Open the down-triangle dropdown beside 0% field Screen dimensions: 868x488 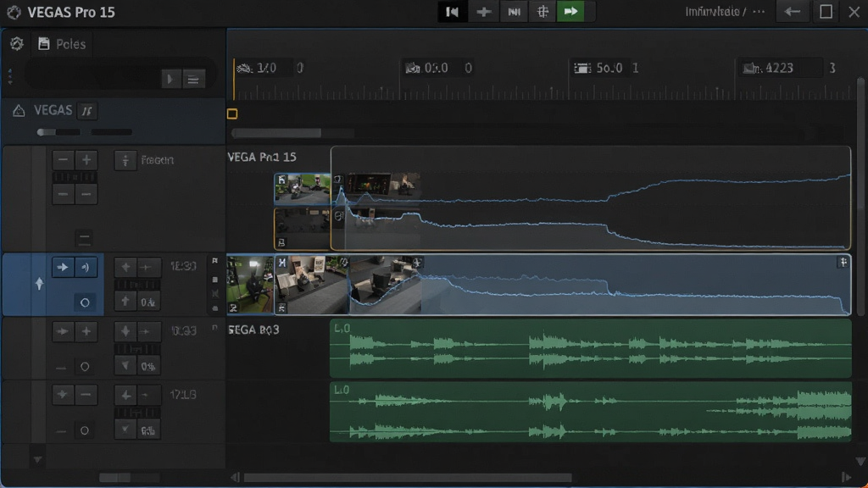(x=125, y=366)
